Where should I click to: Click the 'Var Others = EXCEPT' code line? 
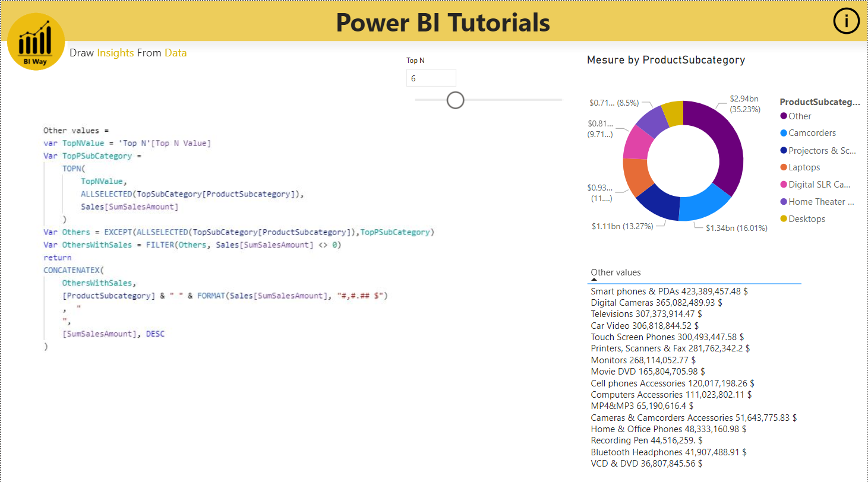pyautogui.click(x=239, y=232)
